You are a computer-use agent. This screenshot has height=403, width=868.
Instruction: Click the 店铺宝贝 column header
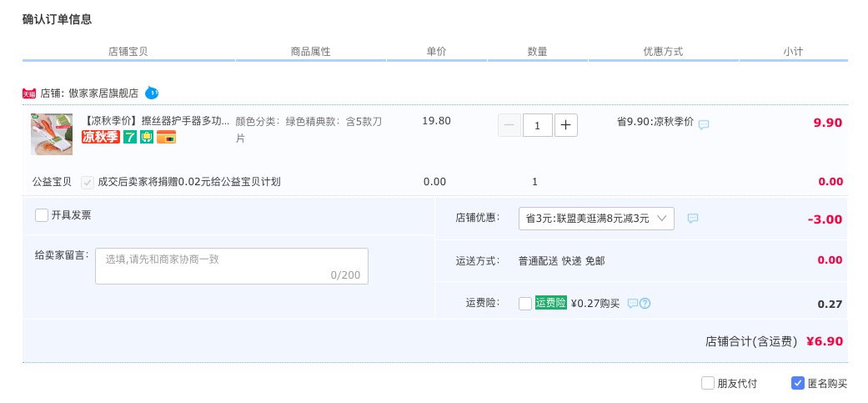128,52
